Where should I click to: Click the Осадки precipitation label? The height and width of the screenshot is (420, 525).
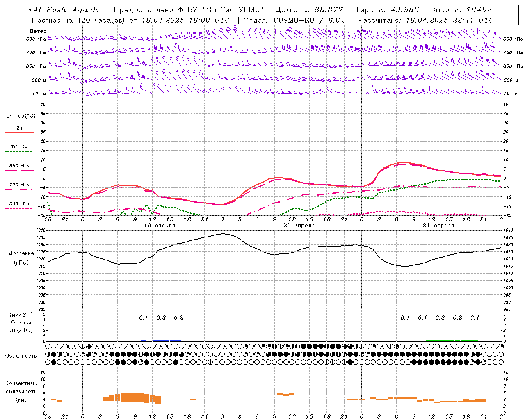pyautogui.click(x=21, y=322)
